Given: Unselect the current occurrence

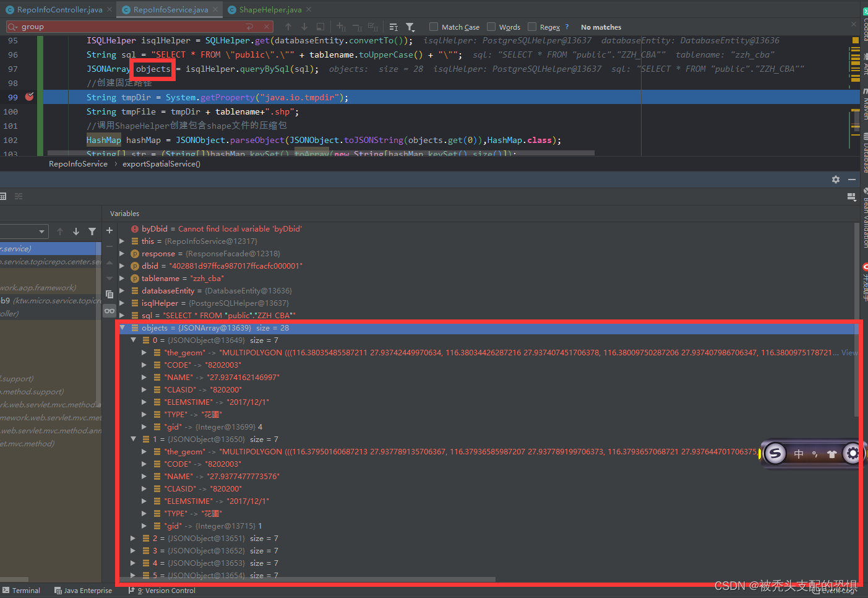Looking at the screenshot, I should pos(358,27).
